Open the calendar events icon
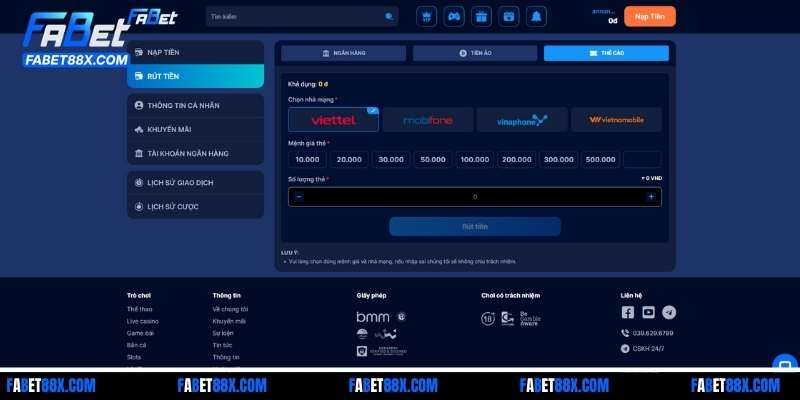 (x=509, y=16)
